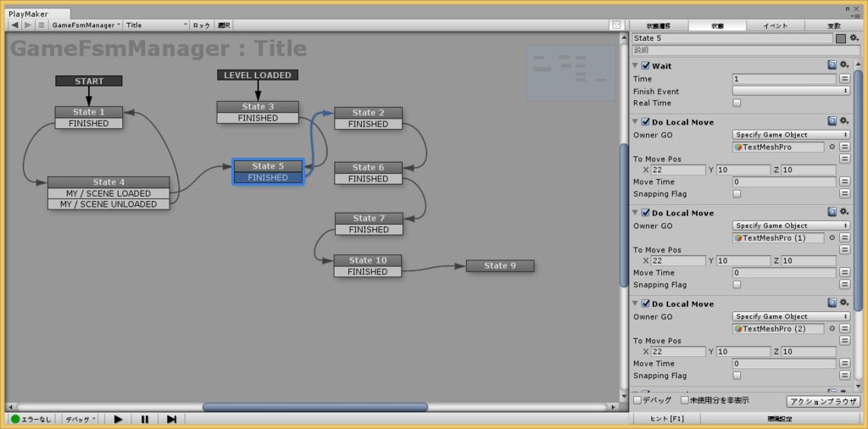Viewport: 868px width, 429px height.
Task: Advance one frame with the Step button
Action: click(171, 419)
